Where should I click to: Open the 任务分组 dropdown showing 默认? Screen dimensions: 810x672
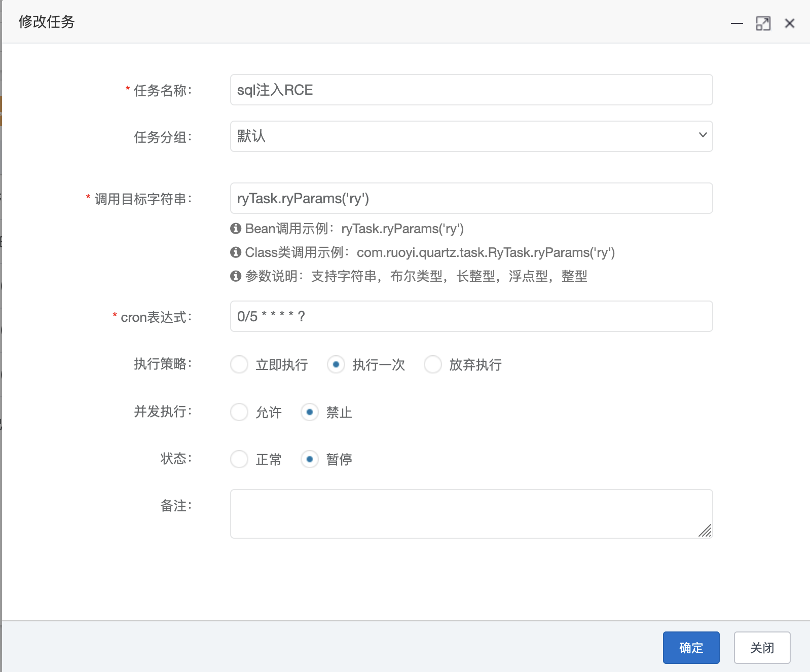tap(471, 136)
